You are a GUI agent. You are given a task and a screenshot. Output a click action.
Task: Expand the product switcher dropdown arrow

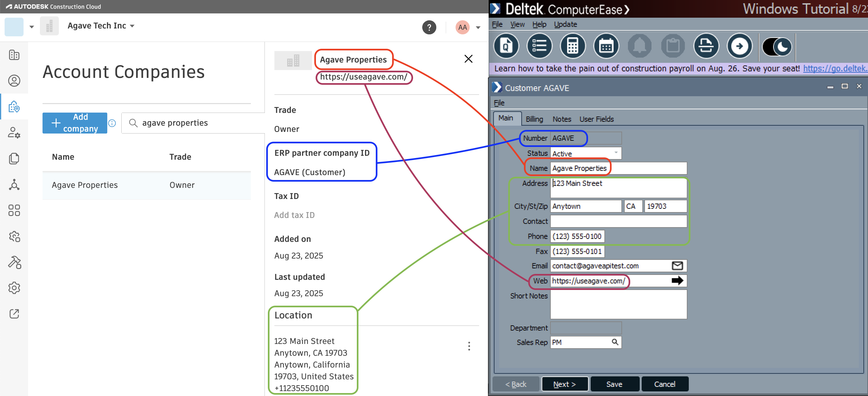[x=32, y=27]
